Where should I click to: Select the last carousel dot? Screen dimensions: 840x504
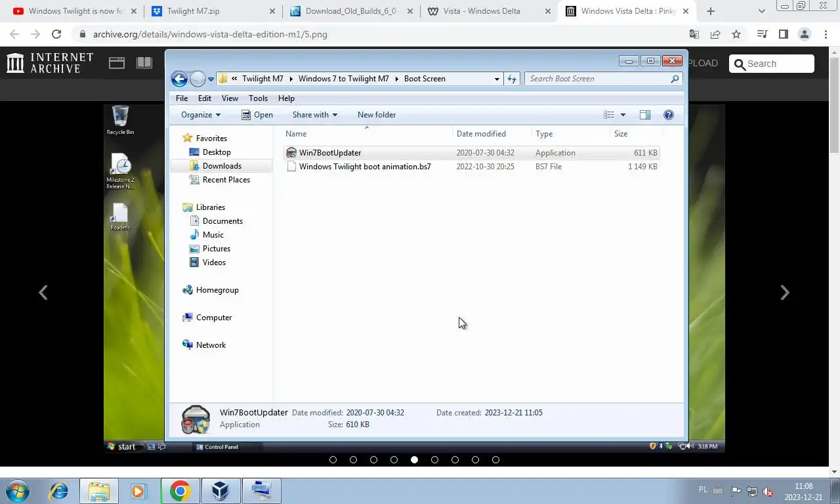[x=495, y=460]
